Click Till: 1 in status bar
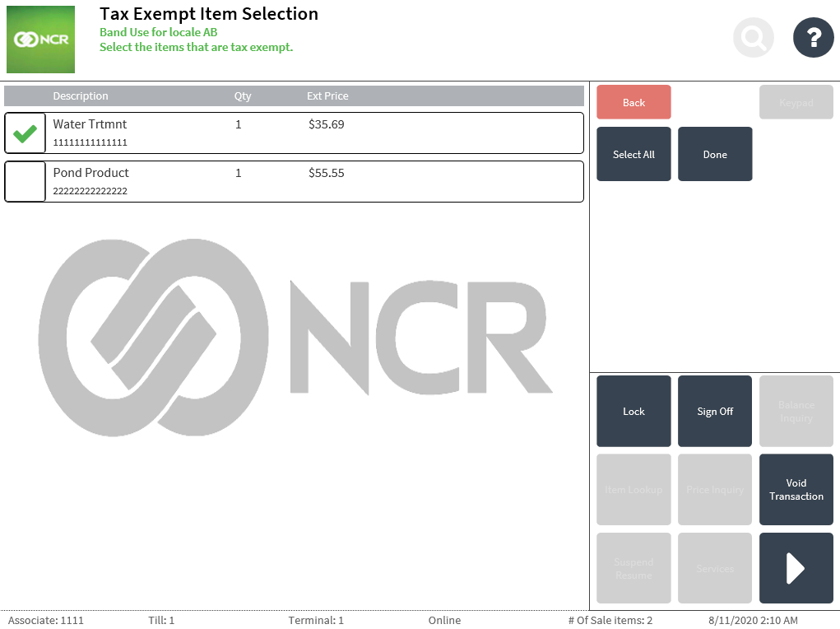The height and width of the screenshot is (629, 840). [x=161, y=621]
